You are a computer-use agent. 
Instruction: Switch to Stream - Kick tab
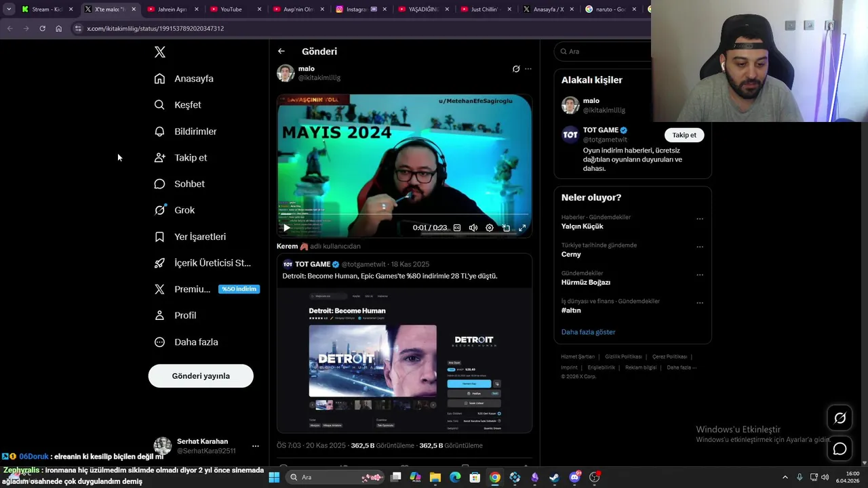click(x=47, y=9)
